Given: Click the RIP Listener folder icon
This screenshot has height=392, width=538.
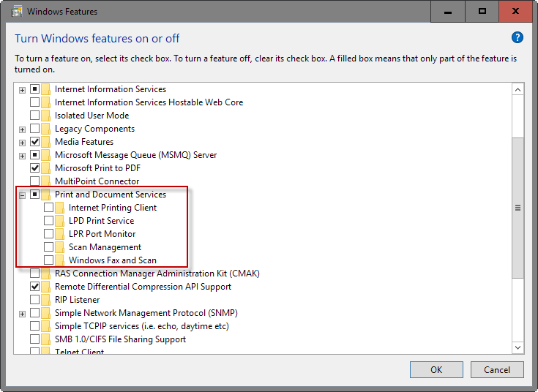Looking at the screenshot, I should [45, 300].
